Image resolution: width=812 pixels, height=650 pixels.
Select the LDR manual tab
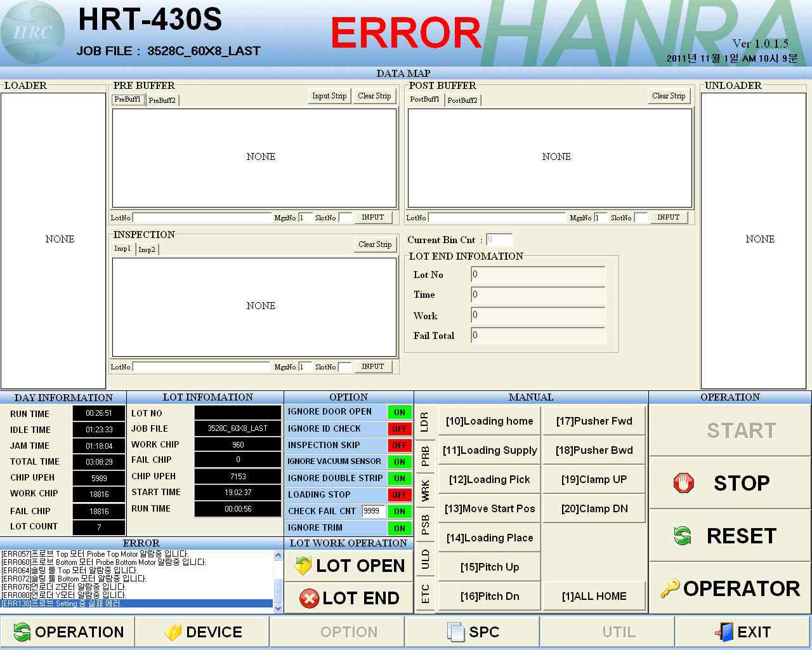click(x=425, y=422)
